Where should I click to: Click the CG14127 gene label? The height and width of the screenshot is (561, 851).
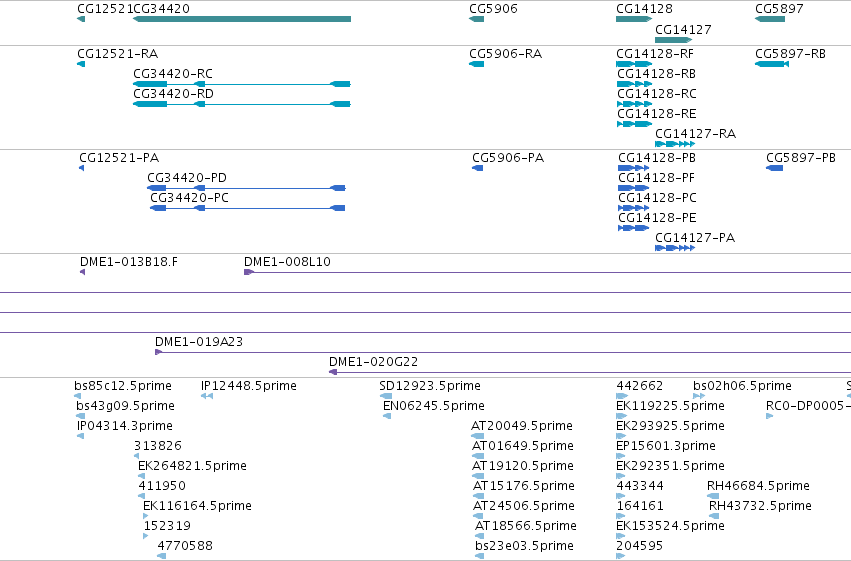(683, 30)
